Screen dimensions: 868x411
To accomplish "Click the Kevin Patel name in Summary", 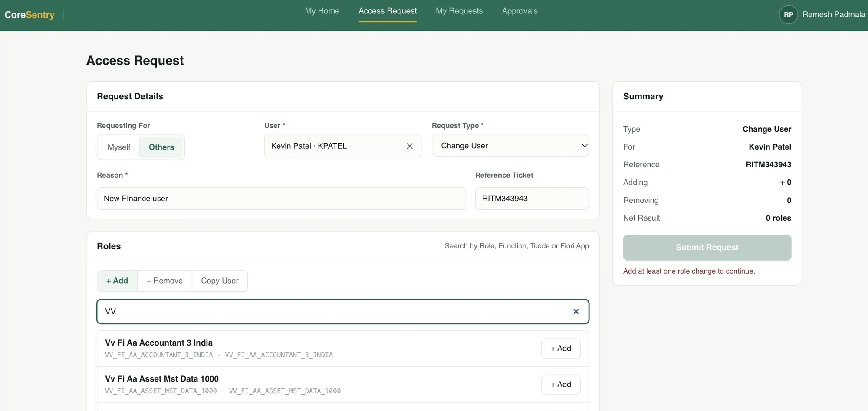I will (769, 147).
